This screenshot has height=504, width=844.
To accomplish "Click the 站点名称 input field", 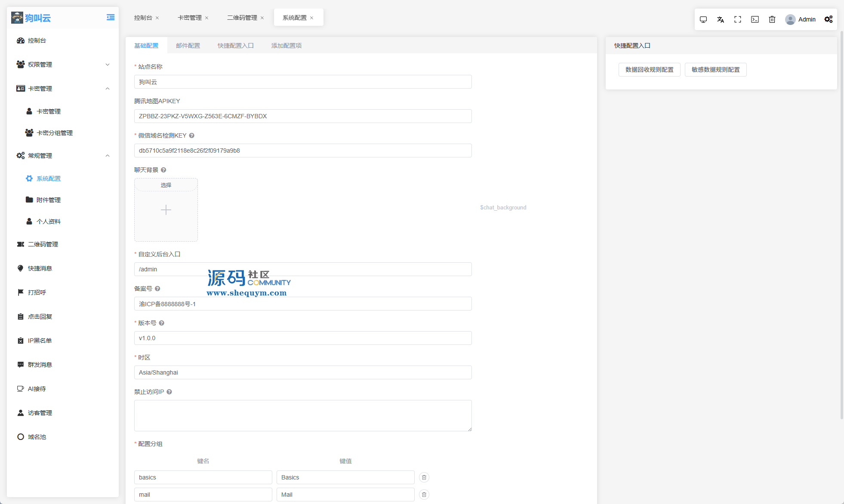I will pos(303,82).
